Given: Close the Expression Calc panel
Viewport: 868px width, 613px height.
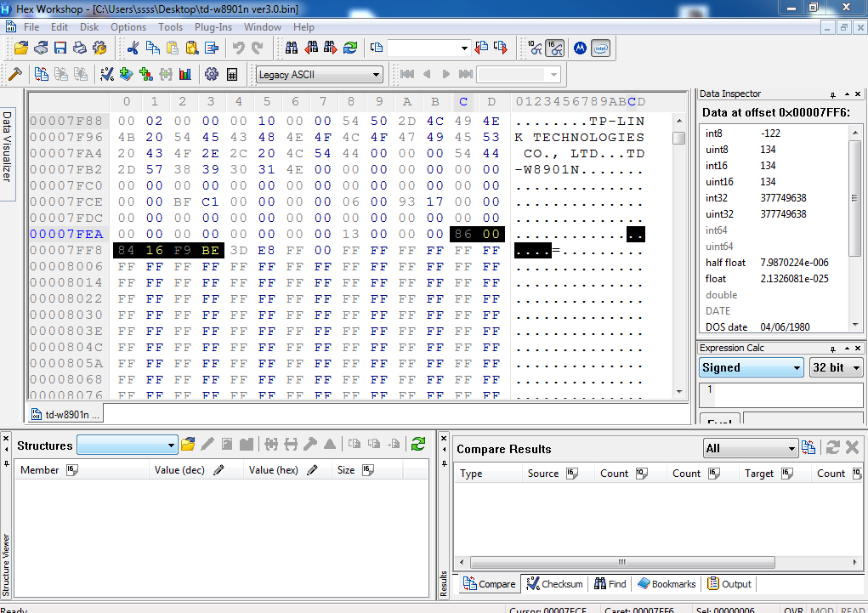Looking at the screenshot, I should pos(858,349).
